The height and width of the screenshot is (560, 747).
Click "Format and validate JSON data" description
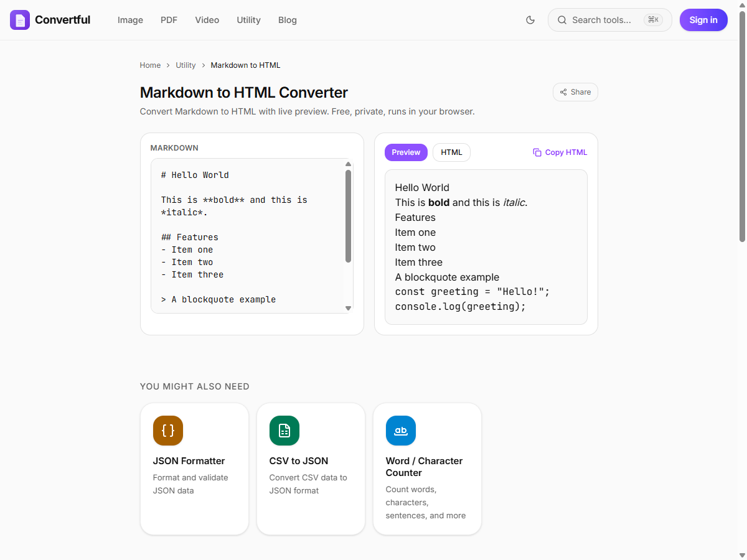(190, 484)
